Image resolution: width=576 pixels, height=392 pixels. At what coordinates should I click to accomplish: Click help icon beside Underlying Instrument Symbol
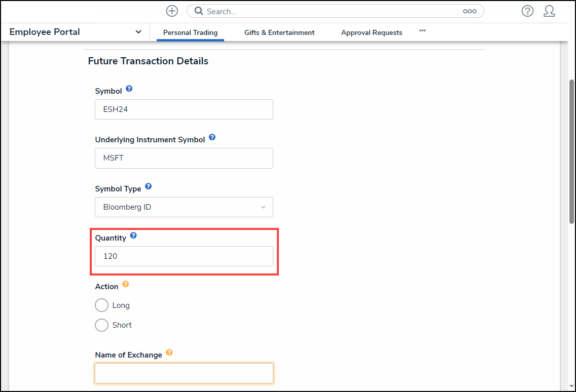pyautogui.click(x=212, y=137)
